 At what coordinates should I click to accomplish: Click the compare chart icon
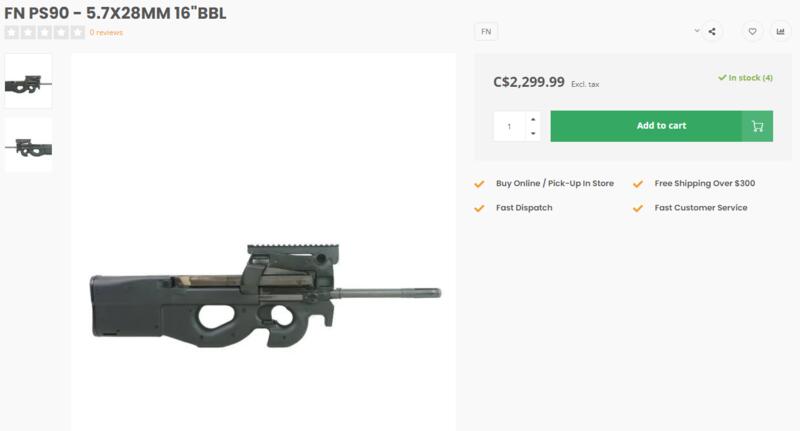[780, 31]
